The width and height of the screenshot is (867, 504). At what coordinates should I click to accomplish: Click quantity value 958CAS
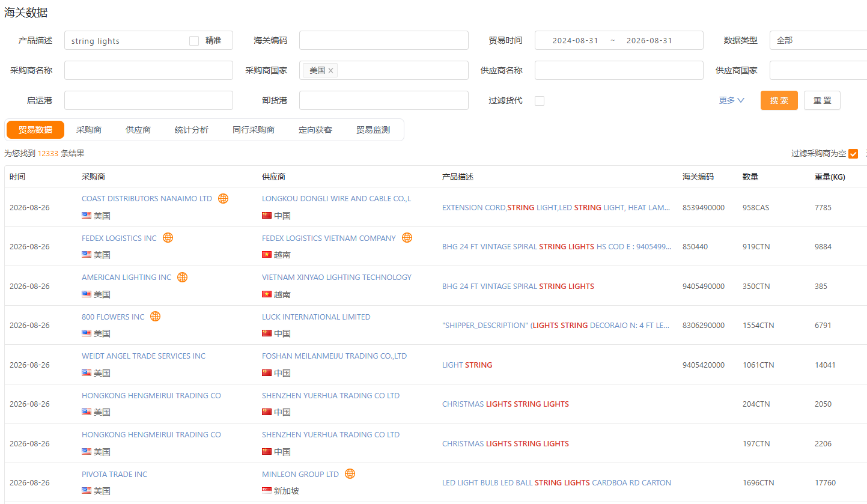point(756,207)
